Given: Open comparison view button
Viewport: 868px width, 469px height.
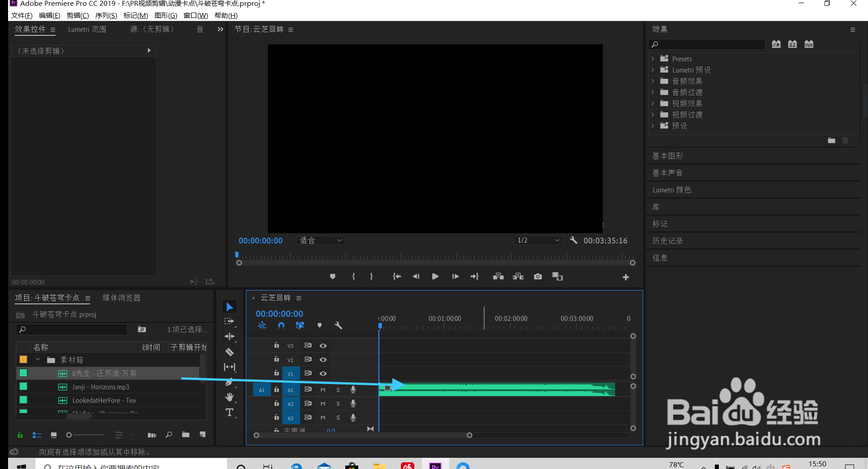Looking at the screenshot, I should [x=558, y=277].
